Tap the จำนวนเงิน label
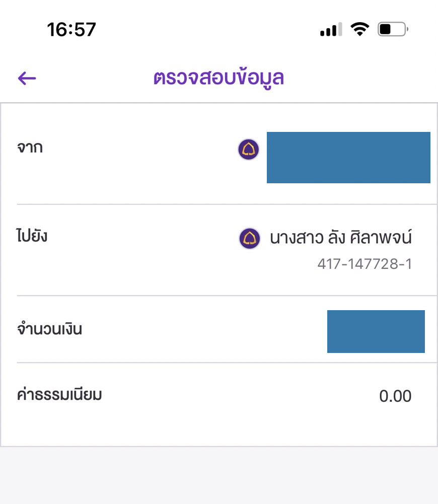438x504 pixels. click(49, 330)
